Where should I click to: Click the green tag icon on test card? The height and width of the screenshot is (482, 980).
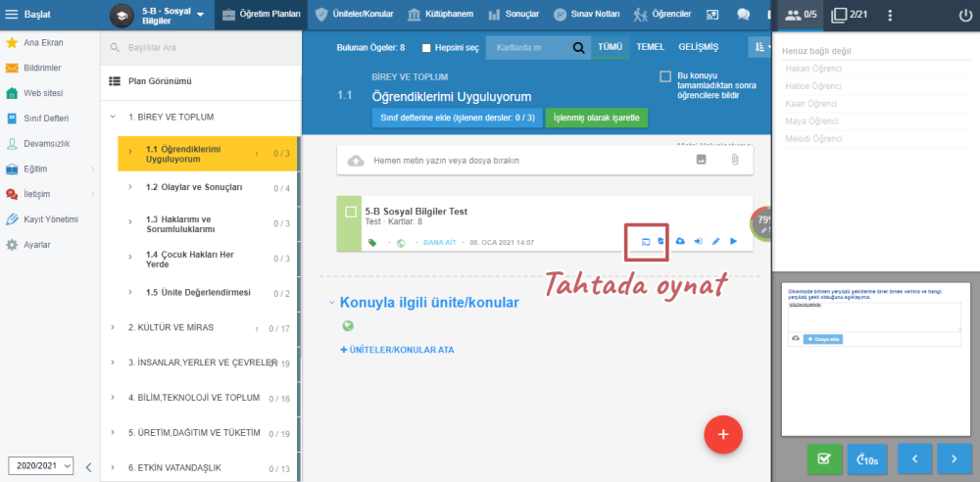[x=372, y=243]
